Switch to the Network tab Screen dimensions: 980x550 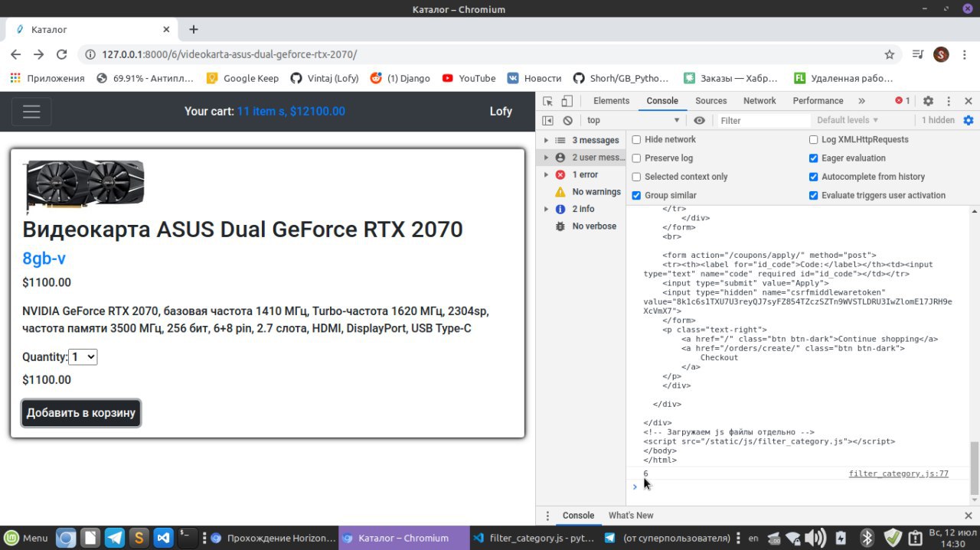pos(759,101)
